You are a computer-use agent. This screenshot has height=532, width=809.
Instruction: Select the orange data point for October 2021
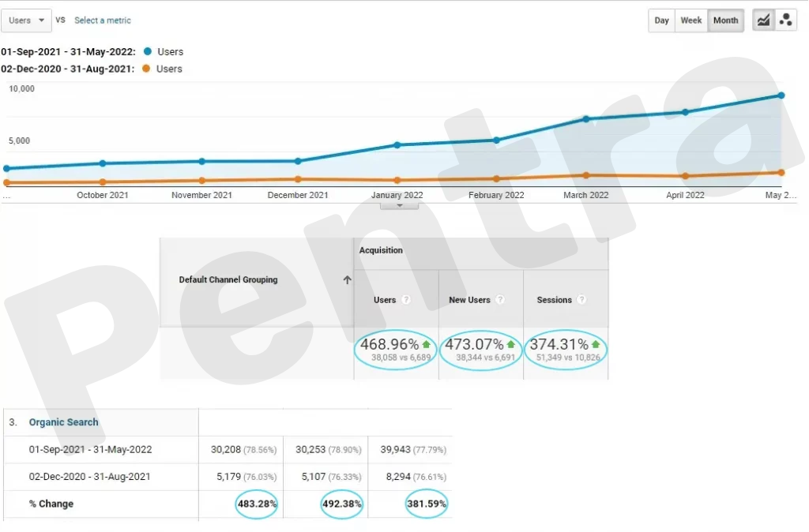click(103, 182)
